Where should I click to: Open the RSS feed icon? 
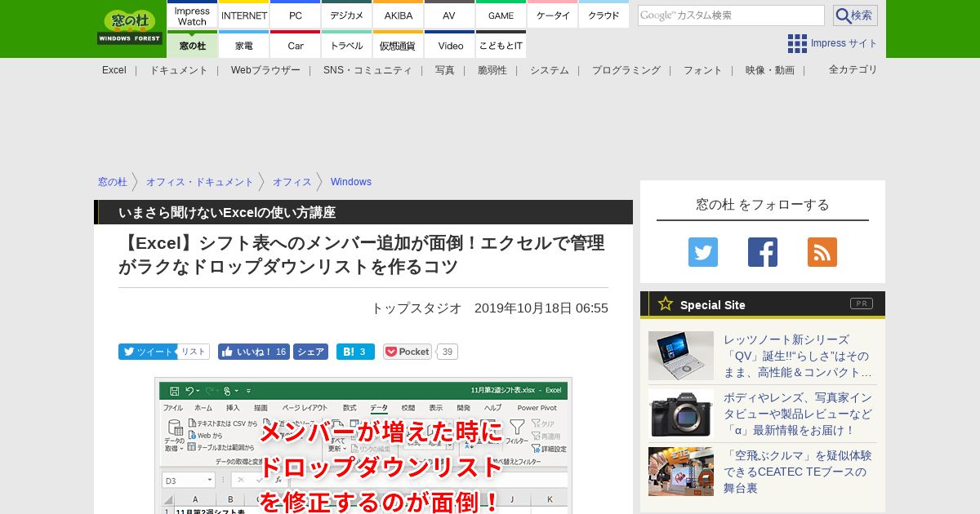click(822, 252)
